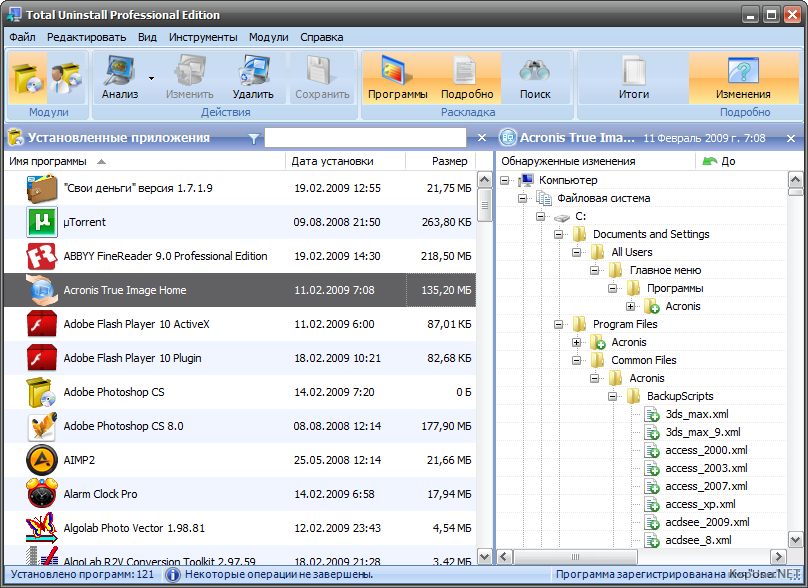The height and width of the screenshot is (588, 808).
Task: Clear the filter with the X button
Action: click(x=482, y=138)
